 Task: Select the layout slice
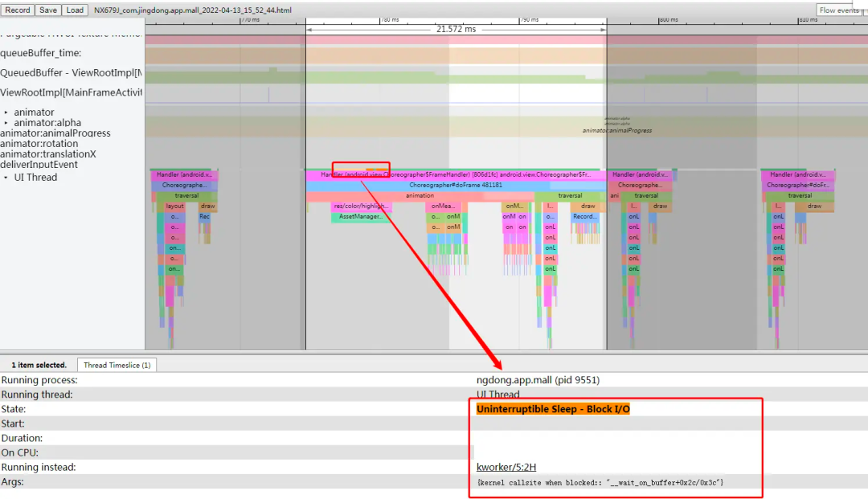tap(174, 206)
